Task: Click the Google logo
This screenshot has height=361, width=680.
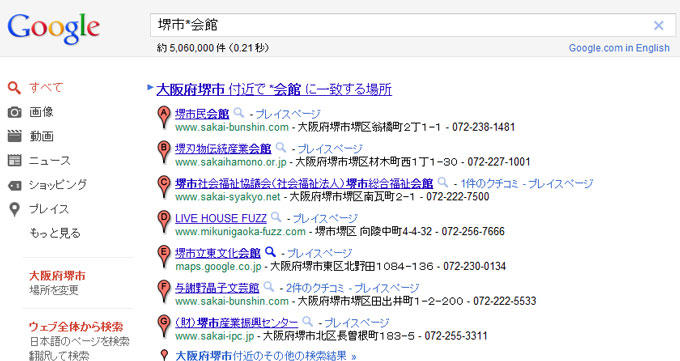Action: (x=53, y=29)
